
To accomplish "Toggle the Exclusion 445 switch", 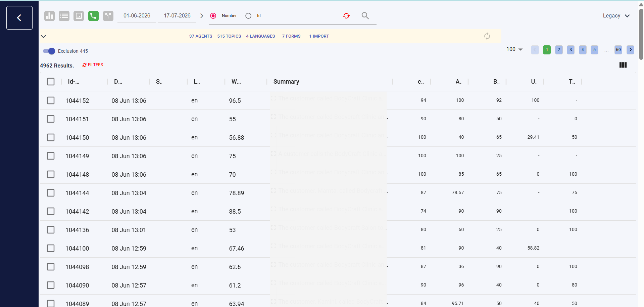I will [x=49, y=51].
